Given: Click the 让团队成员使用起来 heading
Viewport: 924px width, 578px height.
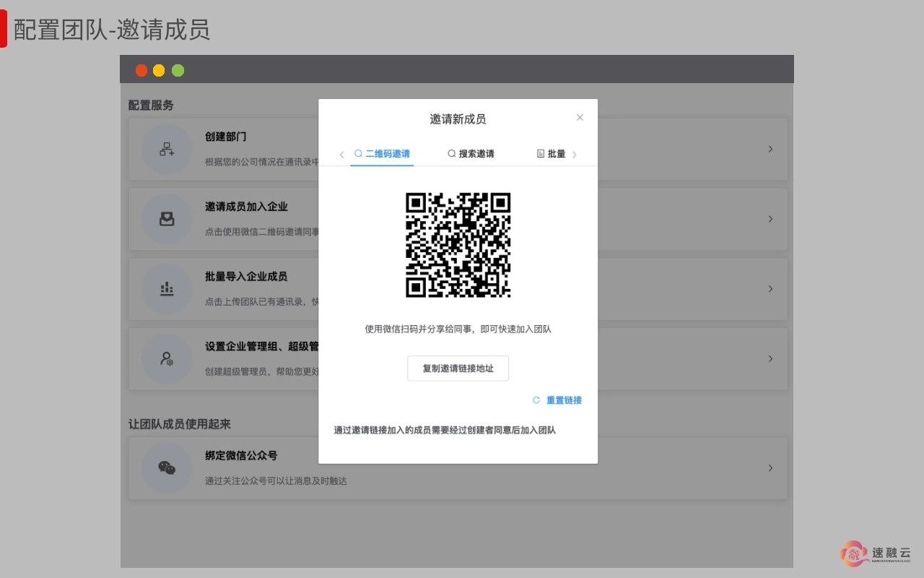Looking at the screenshot, I should [x=180, y=424].
